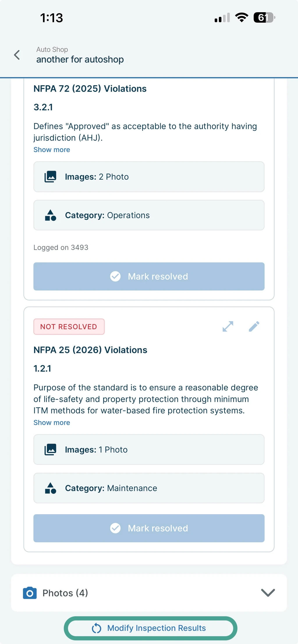
Task: Tap the shapes icon beside Category: Operations
Action: (x=50, y=215)
